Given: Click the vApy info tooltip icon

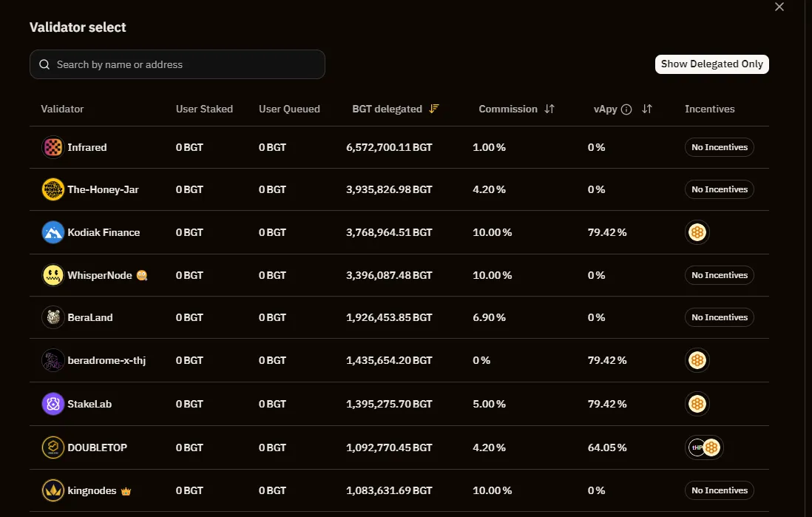Looking at the screenshot, I should (626, 109).
